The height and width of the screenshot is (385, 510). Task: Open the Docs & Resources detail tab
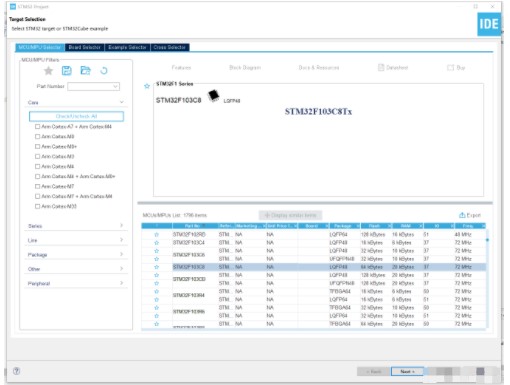click(x=319, y=68)
